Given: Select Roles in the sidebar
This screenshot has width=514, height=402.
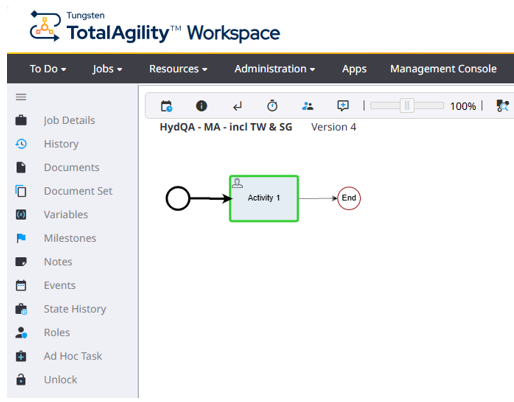Looking at the screenshot, I should 57,333.
